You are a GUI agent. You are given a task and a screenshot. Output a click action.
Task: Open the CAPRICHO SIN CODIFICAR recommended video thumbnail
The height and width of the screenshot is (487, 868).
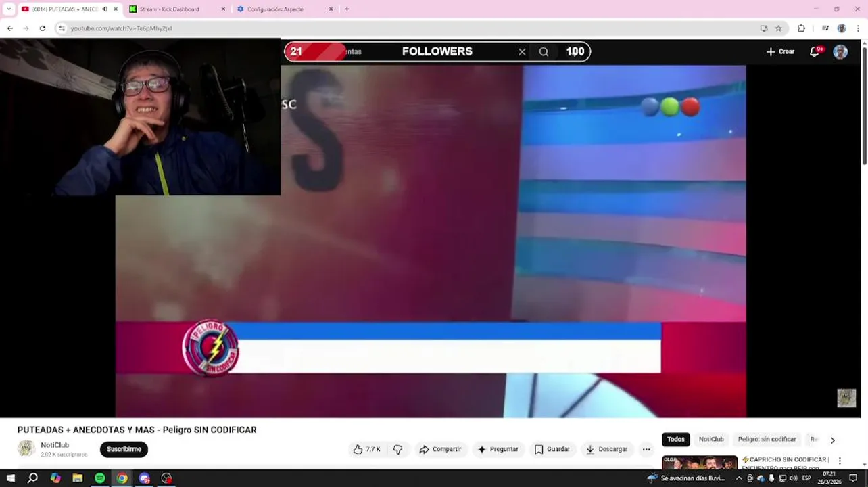click(700, 463)
